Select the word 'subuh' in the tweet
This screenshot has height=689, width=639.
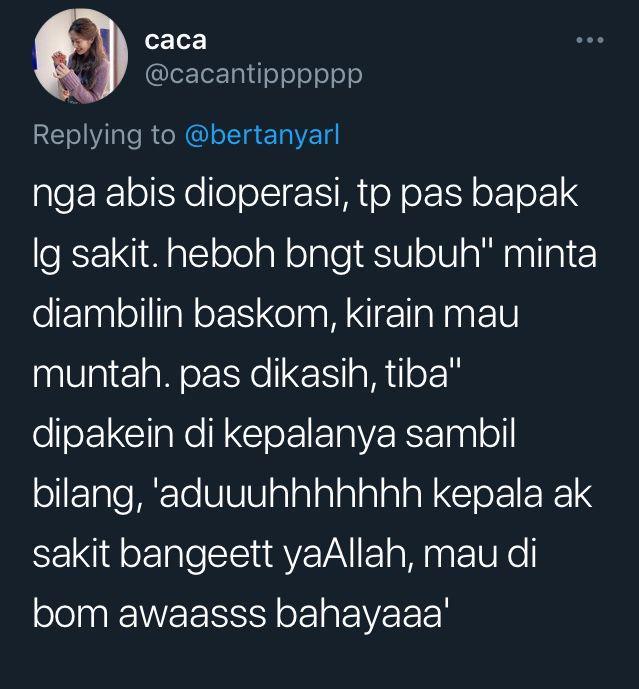(426, 254)
